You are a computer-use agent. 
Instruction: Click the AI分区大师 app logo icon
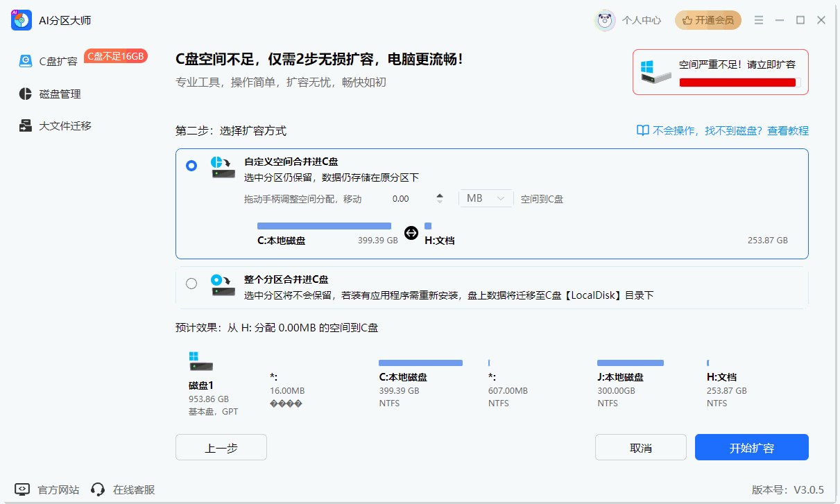[x=22, y=20]
